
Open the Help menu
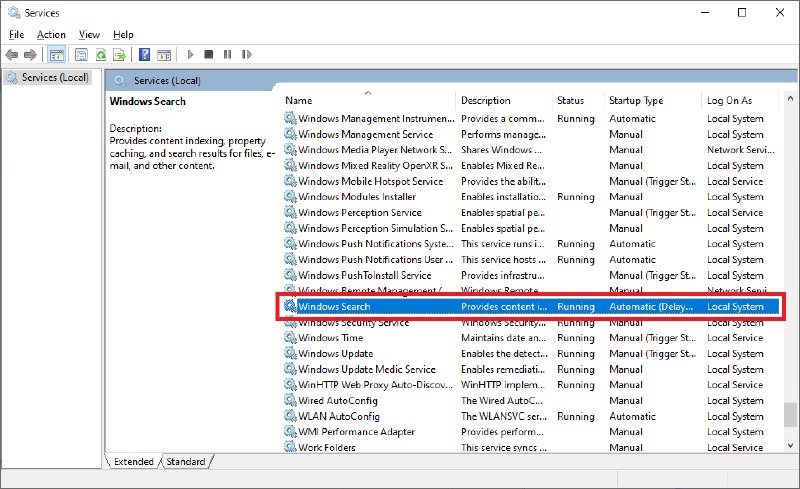(x=123, y=34)
